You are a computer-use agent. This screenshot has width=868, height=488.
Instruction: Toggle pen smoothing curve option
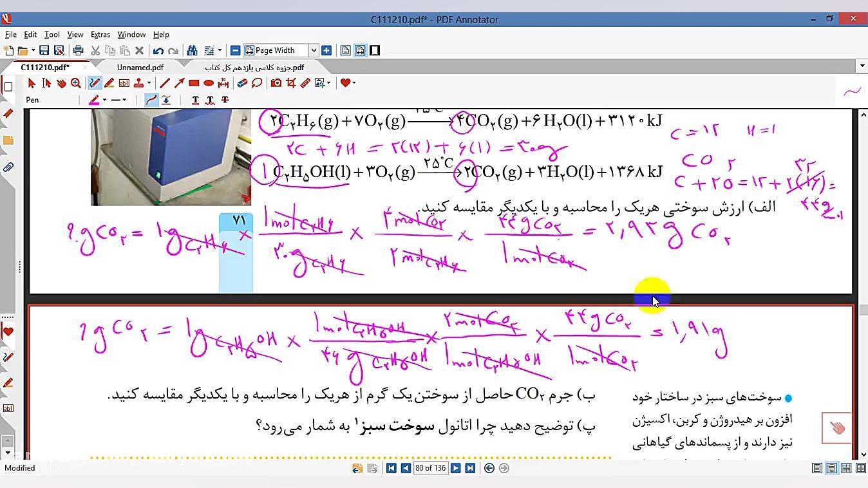151,100
